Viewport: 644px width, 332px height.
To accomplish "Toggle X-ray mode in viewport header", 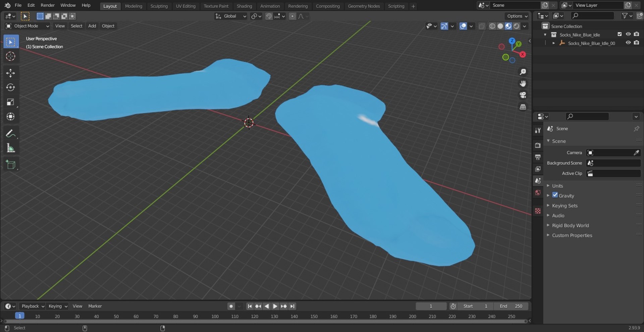I will pyautogui.click(x=482, y=26).
